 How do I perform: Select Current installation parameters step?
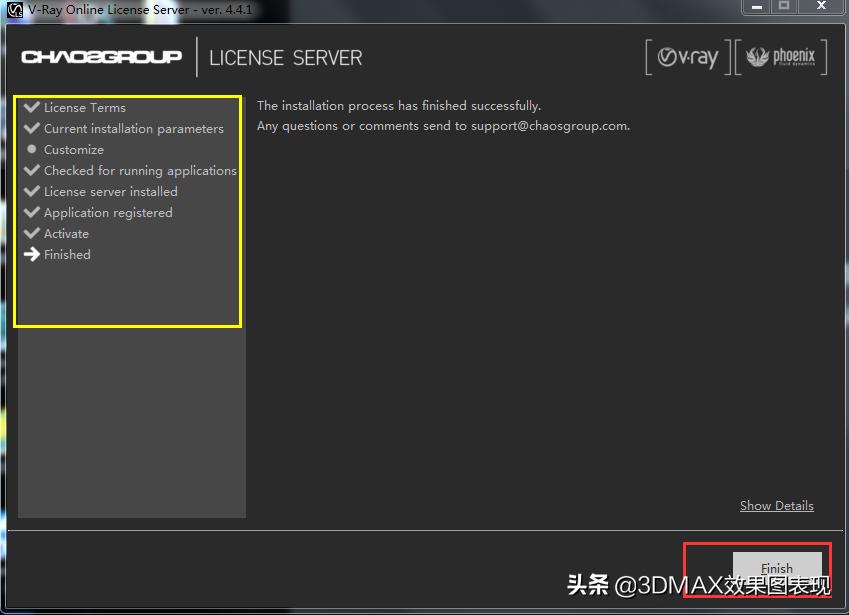click(134, 129)
